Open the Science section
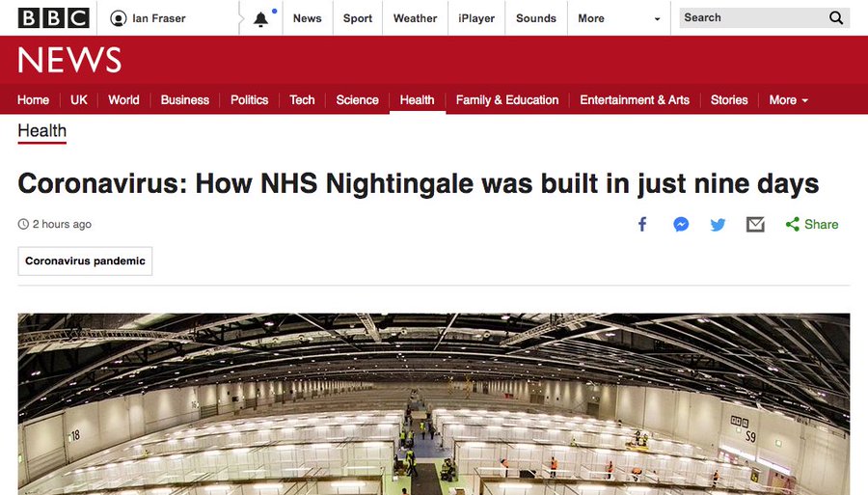The width and height of the screenshot is (868, 495). pos(357,100)
